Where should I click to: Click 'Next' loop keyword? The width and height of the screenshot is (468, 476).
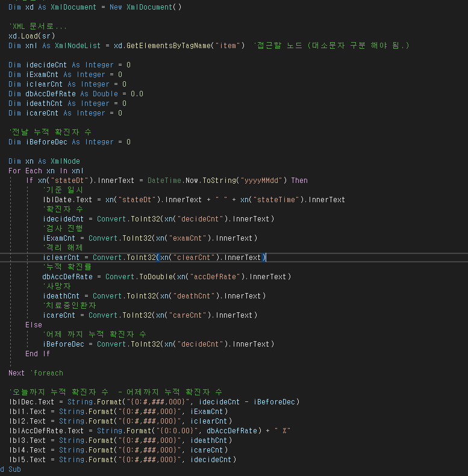pyautogui.click(x=16, y=373)
